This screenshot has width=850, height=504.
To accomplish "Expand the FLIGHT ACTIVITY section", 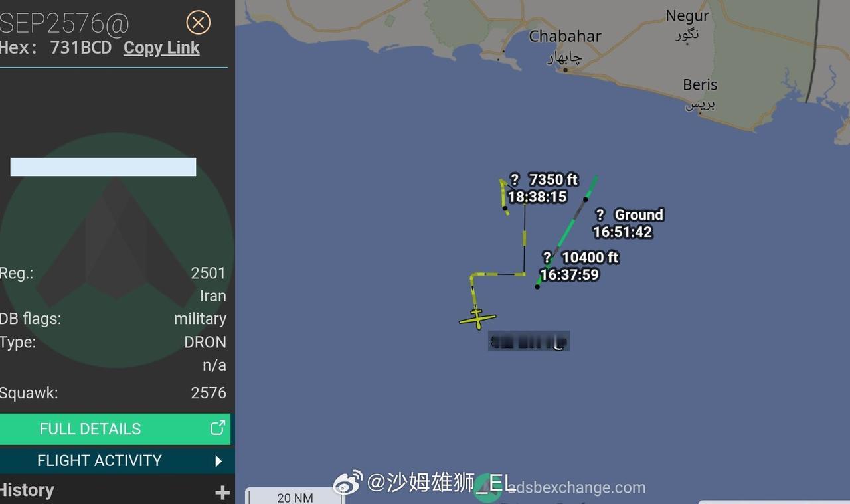I will pos(116,461).
